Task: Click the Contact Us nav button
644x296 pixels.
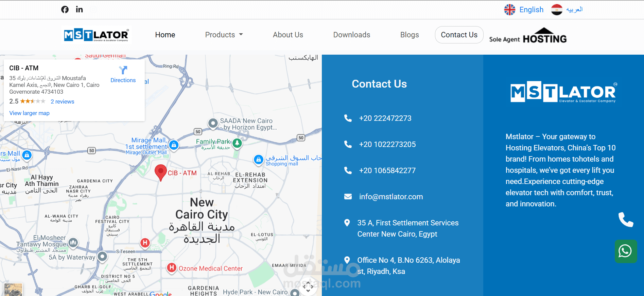Action: coord(459,35)
